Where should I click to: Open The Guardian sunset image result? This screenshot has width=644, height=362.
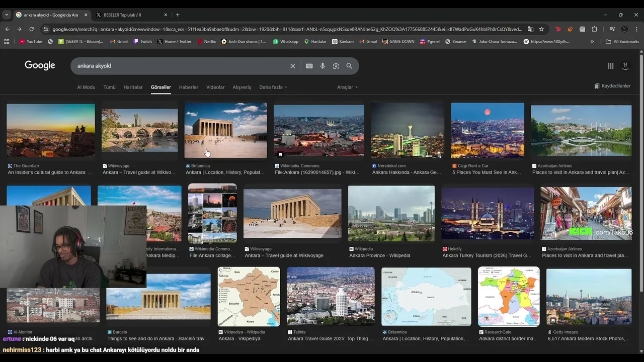coord(50,131)
